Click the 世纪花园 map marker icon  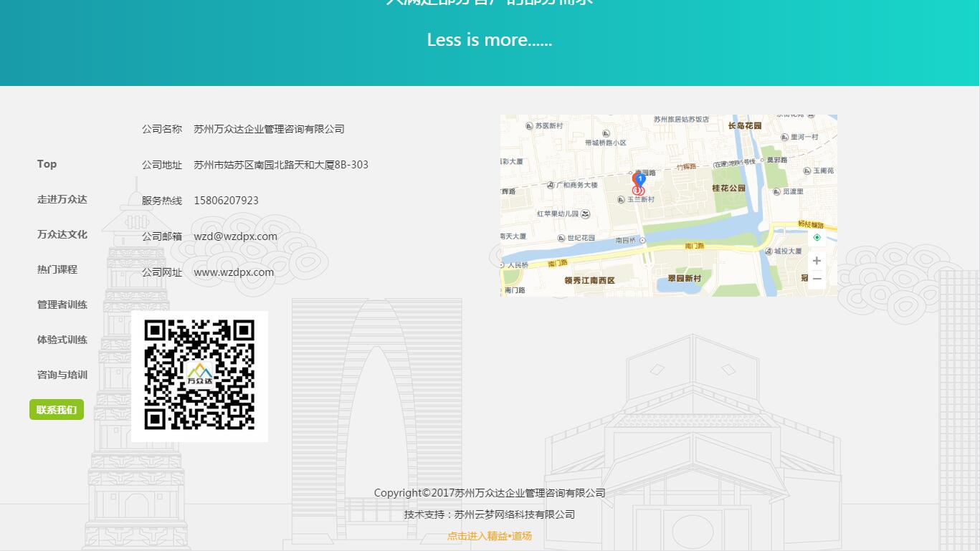[x=561, y=238]
